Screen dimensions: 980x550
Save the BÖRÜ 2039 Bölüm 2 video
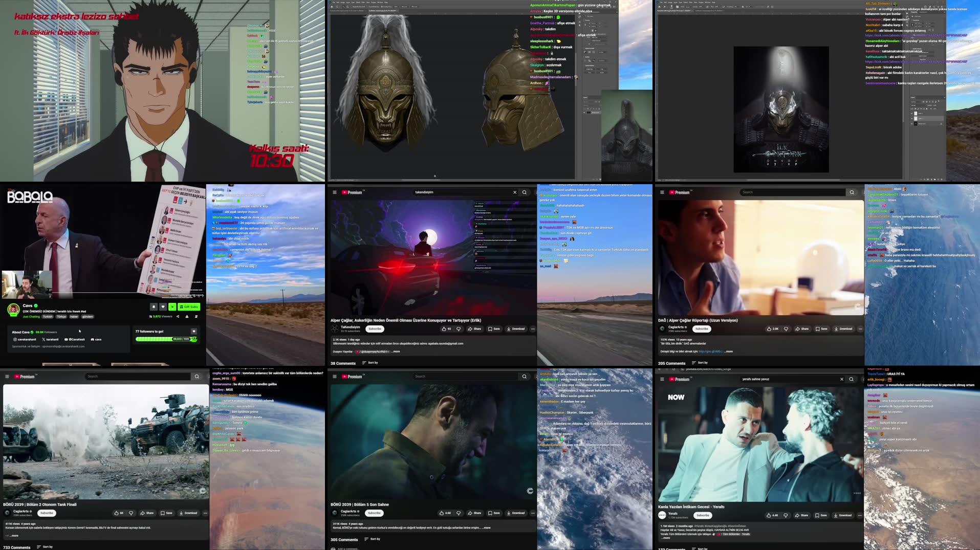click(166, 513)
